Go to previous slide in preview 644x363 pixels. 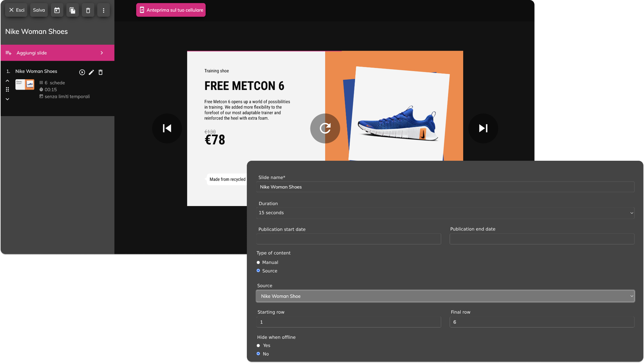(x=167, y=128)
